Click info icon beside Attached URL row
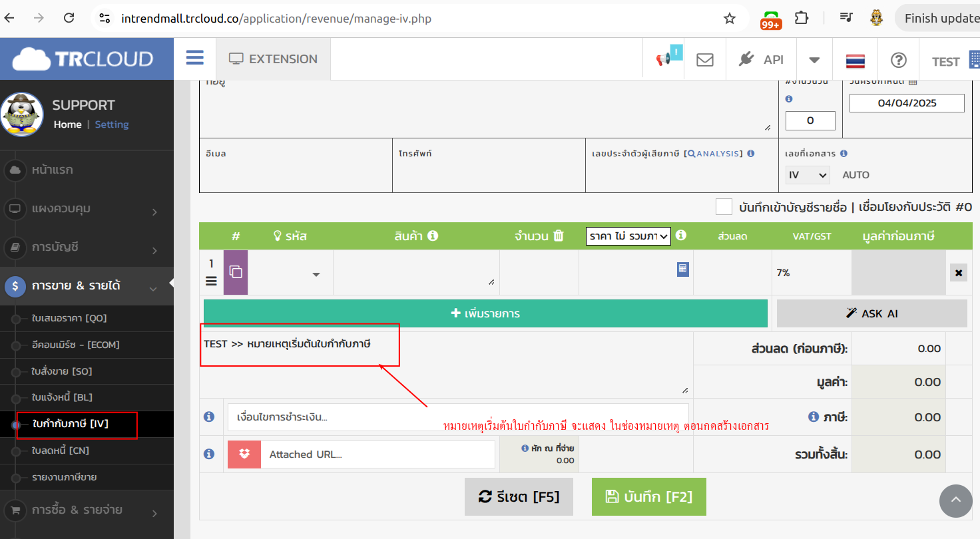Image resolution: width=980 pixels, height=539 pixels. click(209, 454)
